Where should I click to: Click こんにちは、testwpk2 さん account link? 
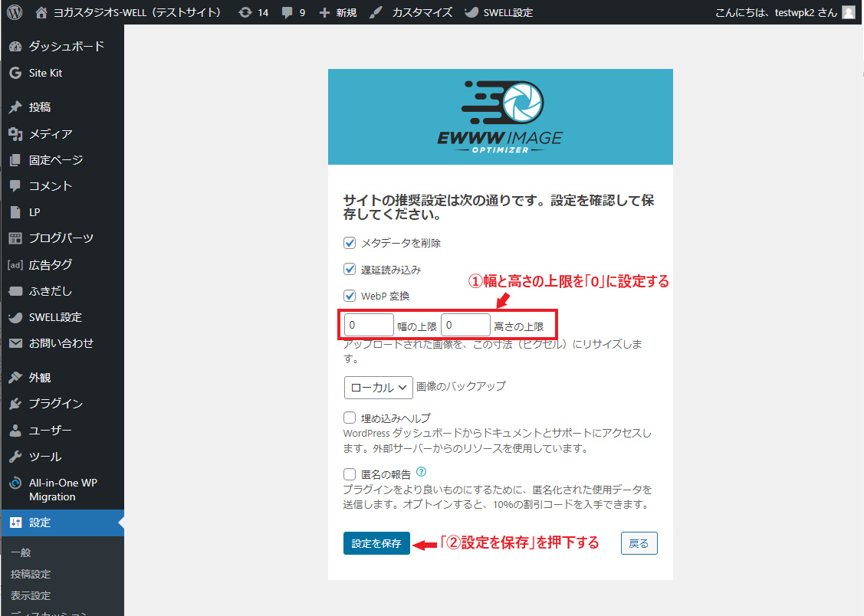[x=776, y=12]
